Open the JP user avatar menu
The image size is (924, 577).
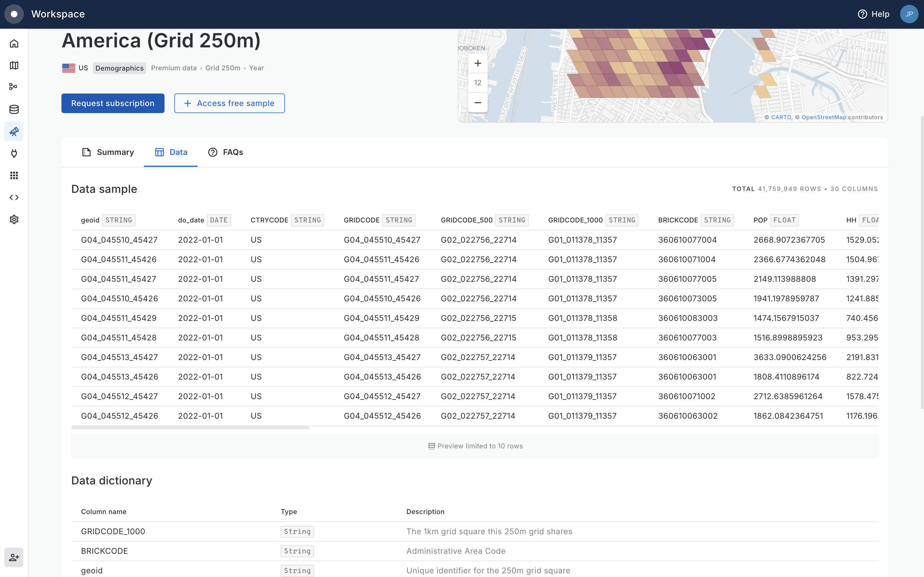click(909, 14)
